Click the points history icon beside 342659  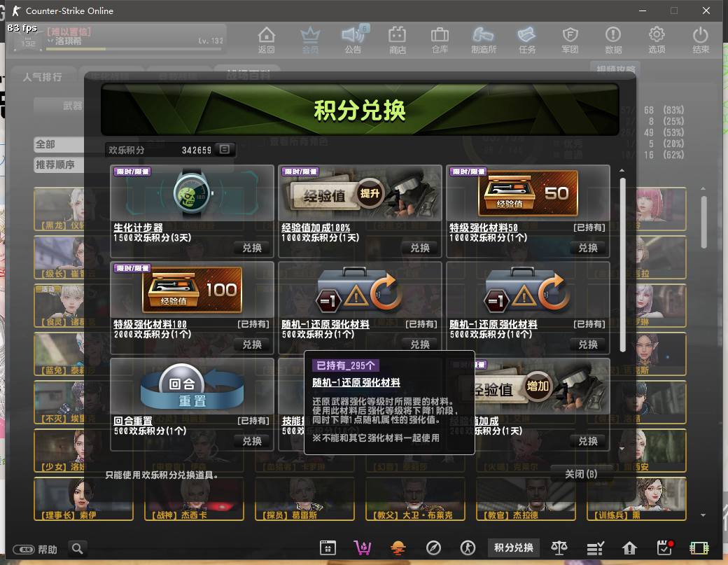click(225, 150)
